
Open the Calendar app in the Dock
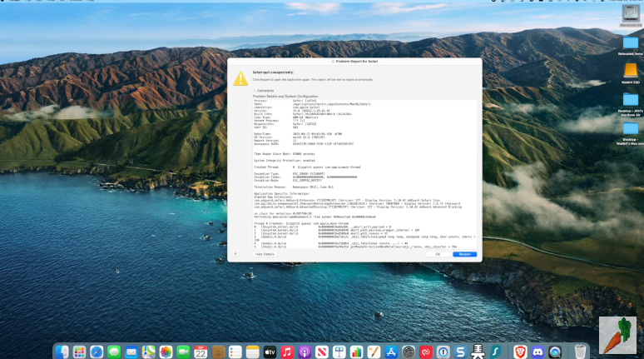201,352
